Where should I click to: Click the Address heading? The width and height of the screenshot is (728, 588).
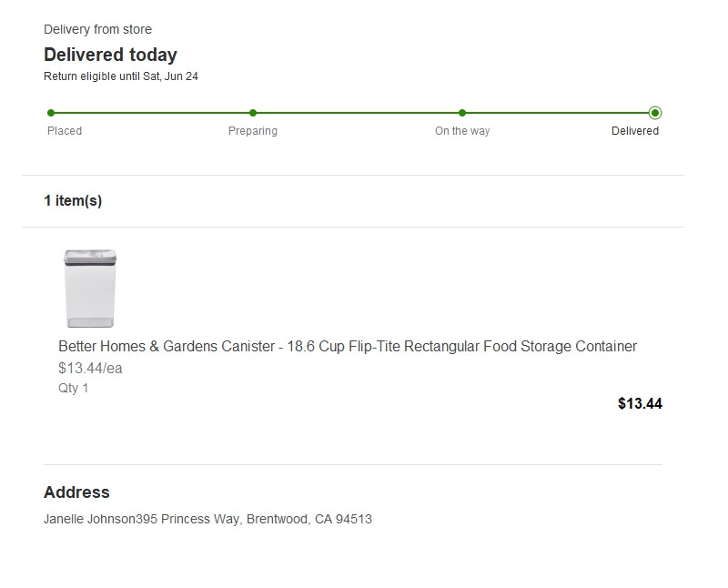[76, 492]
